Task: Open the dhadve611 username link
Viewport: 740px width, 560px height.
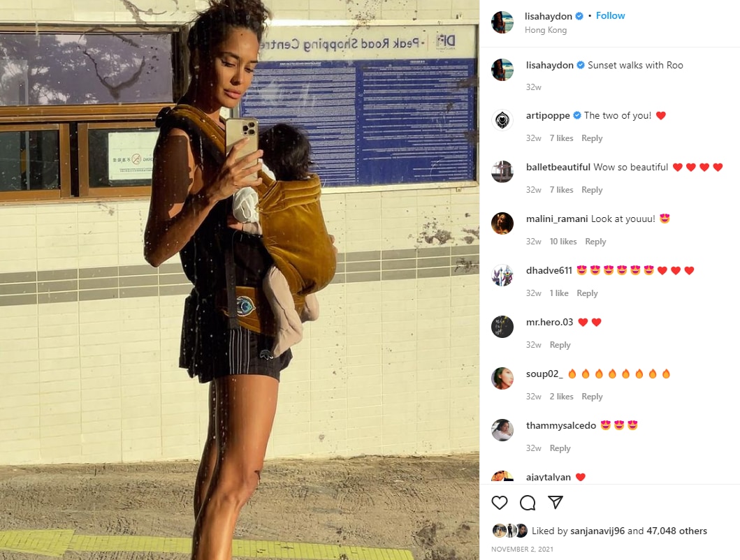Action: coord(549,270)
